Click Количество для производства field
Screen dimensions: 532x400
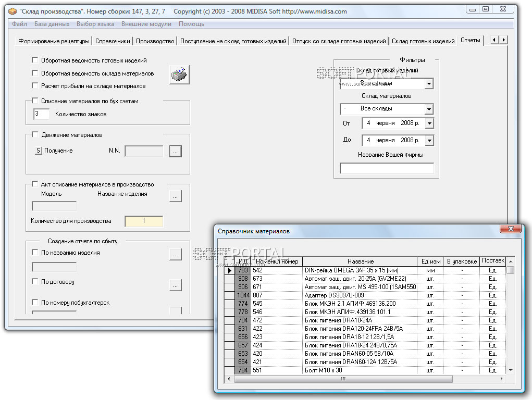pos(144,221)
